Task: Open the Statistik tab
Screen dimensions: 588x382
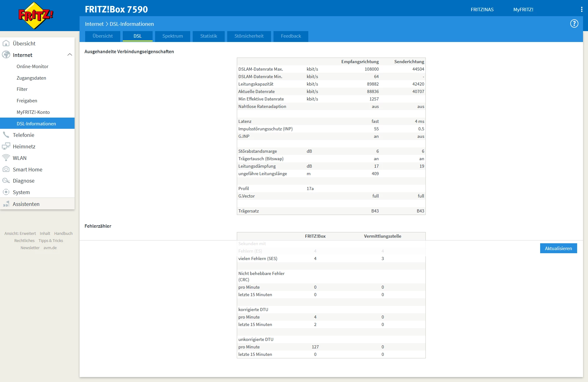Action: click(x=209, y=36)
